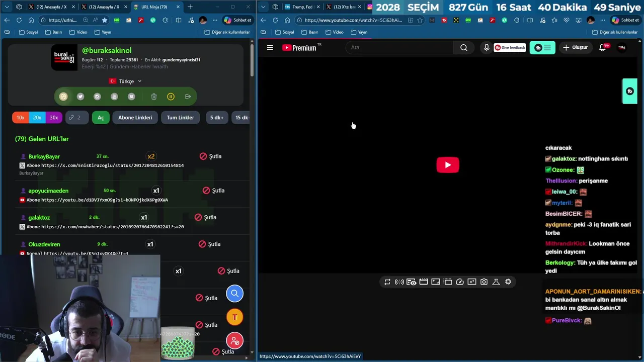
Task: Open the Basın bookmarks folder in left browser
Action: (53, 32)
